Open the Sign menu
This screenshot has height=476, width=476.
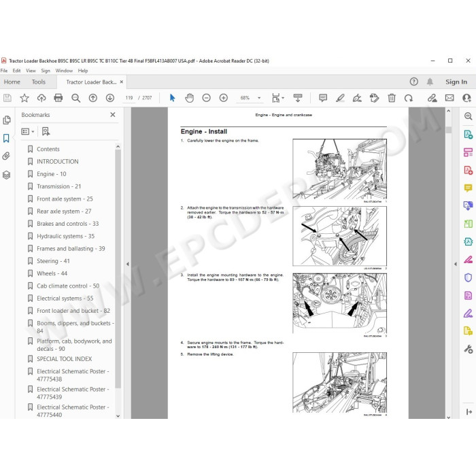[46, 71]
